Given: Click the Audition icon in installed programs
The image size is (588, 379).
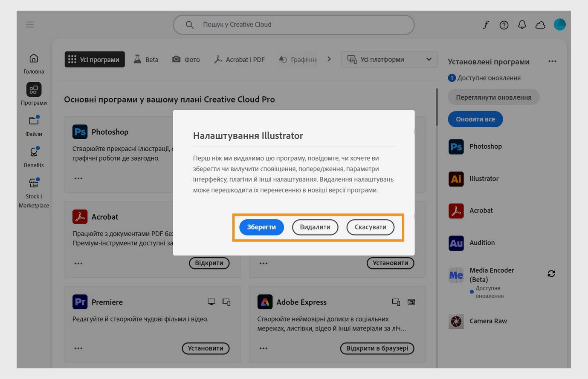Looking at the screenshot, I should click(456, 243).
